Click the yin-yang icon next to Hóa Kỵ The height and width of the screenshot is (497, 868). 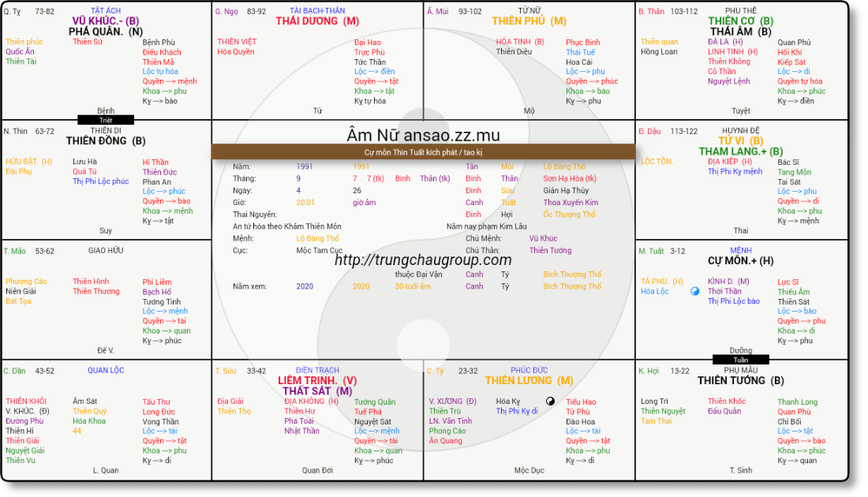pos(550,402)
